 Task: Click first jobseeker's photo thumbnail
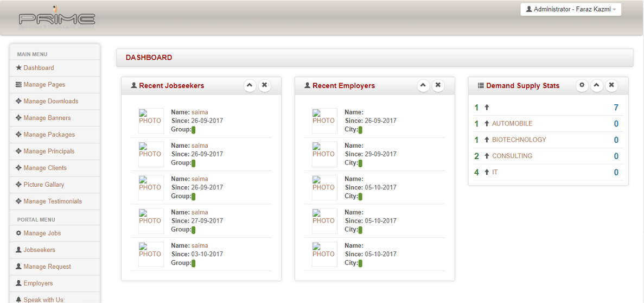151,121
